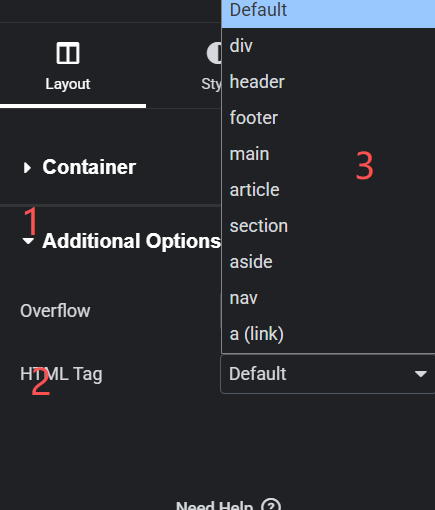This screenshot has height=510, width=435.
Task: Choose a (link) tag option
Action: pos(328,334)
